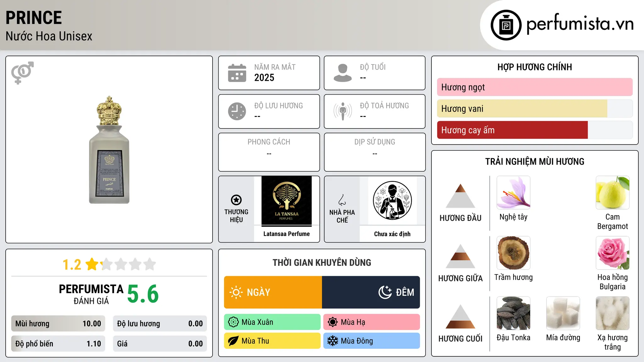644x362 pixels.
Task: Click the Hương đầu label
Action: [460, 218]
